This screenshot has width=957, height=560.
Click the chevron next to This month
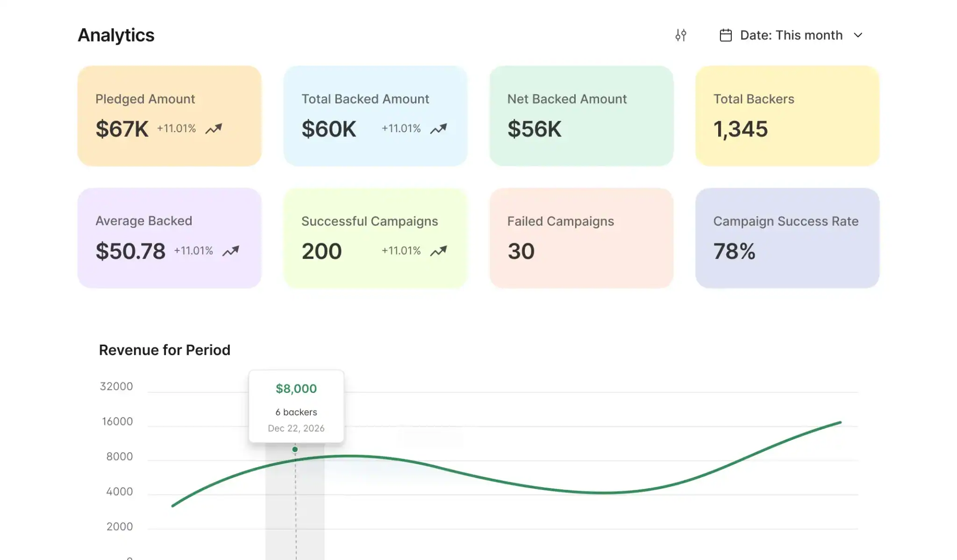[858, 35]
